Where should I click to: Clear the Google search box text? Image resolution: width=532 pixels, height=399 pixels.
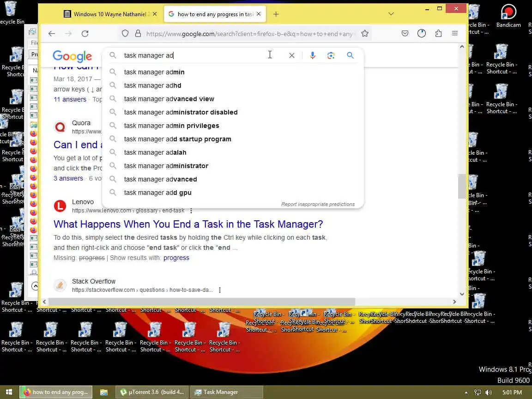click(292, 55)
